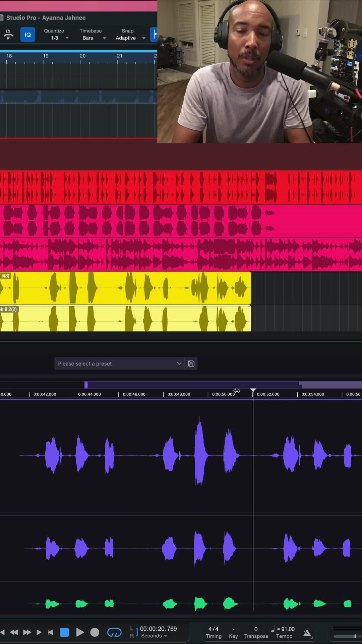Select the light yellow clip labeled ii 2(2)
Screen dimensions: 362x644
pyautogui.click(x=125, y=318)
